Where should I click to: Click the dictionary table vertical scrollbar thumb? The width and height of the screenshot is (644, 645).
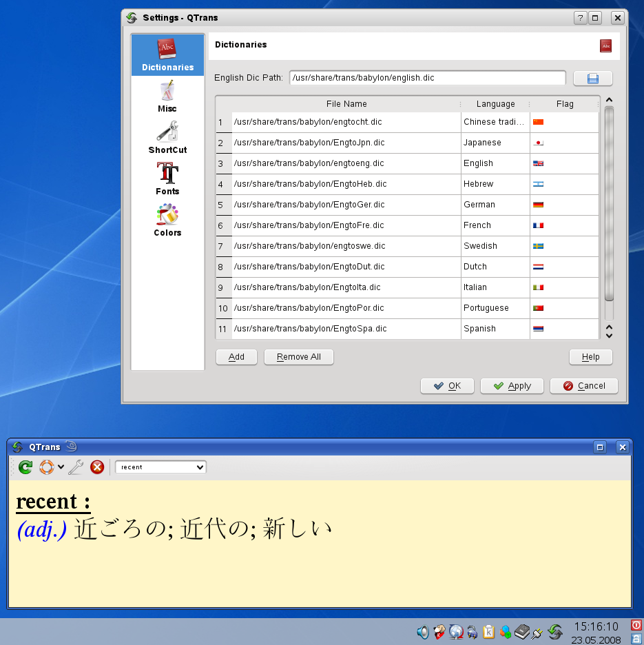[609, 203]
